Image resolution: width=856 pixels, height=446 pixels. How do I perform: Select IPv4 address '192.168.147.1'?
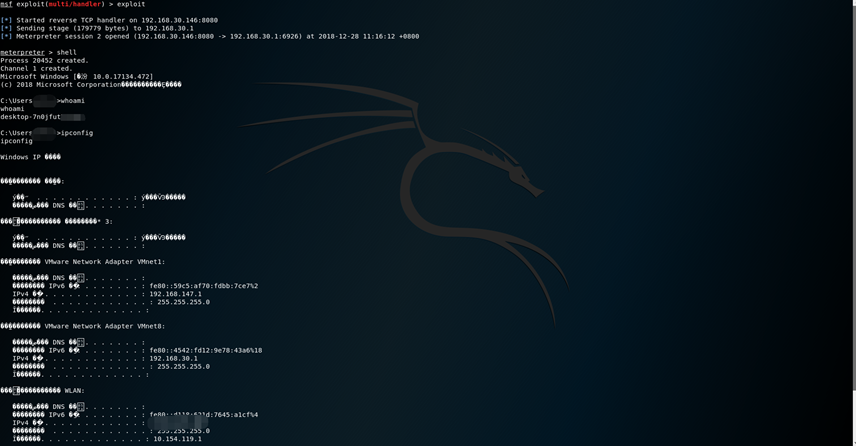coord(175,294)
